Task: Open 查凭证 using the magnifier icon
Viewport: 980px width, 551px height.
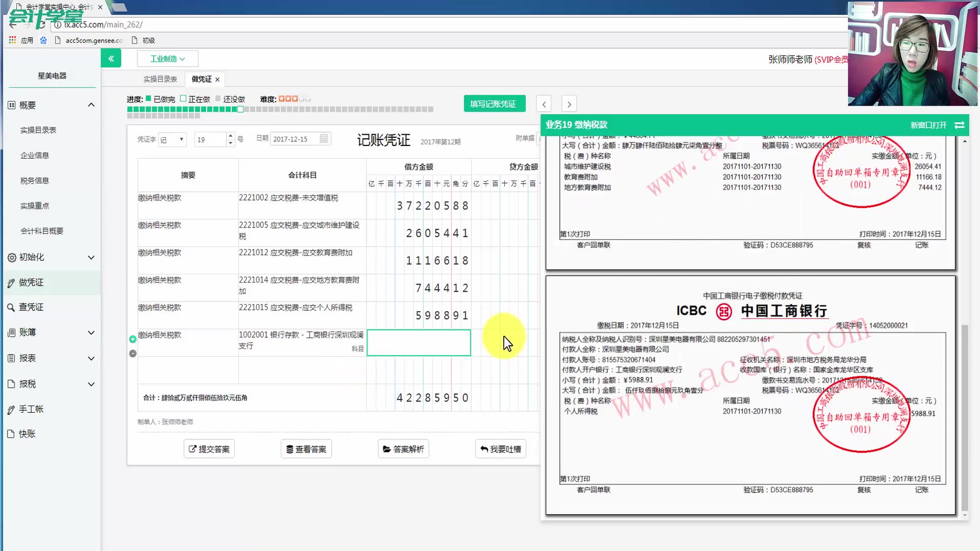Action: pos(11,307)
